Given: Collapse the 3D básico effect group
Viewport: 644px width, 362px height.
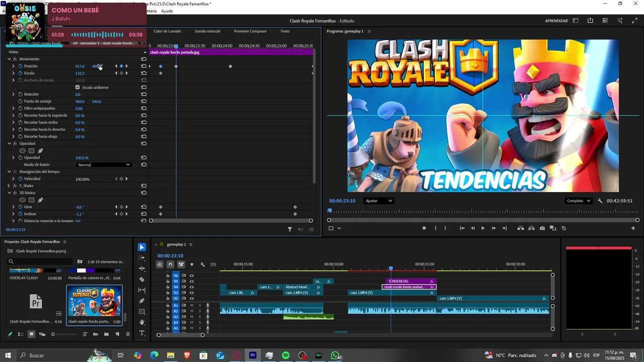Looking at the screenshot, I should (x=9, y=193).
